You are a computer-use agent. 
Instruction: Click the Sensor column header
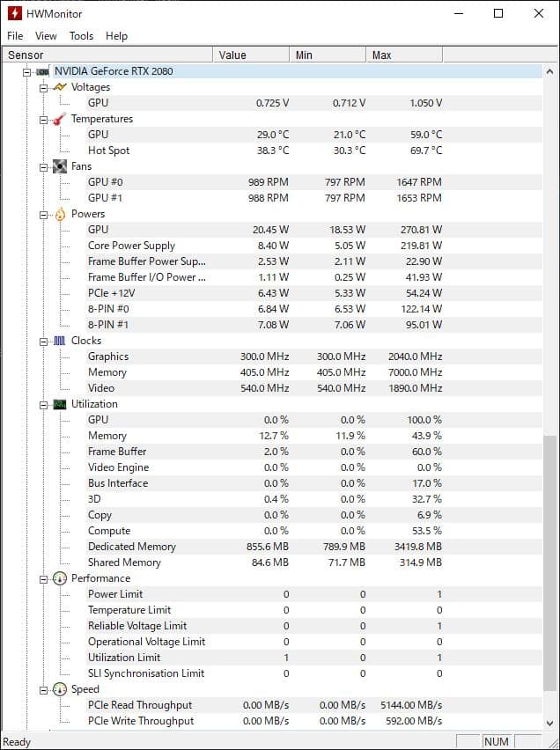coord(107,55)
